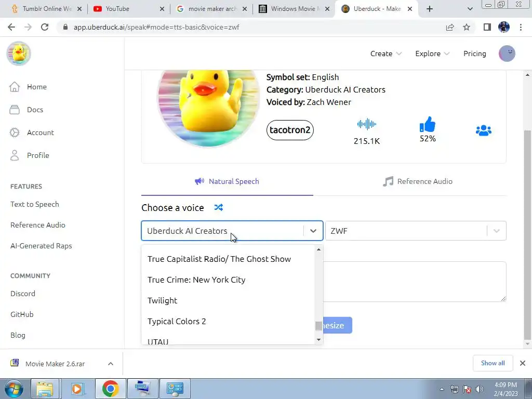Click the Uberduck duck logo in sidebar
Image resolution: width=532 pixels, height=399 pixels.
pos(19,54)
